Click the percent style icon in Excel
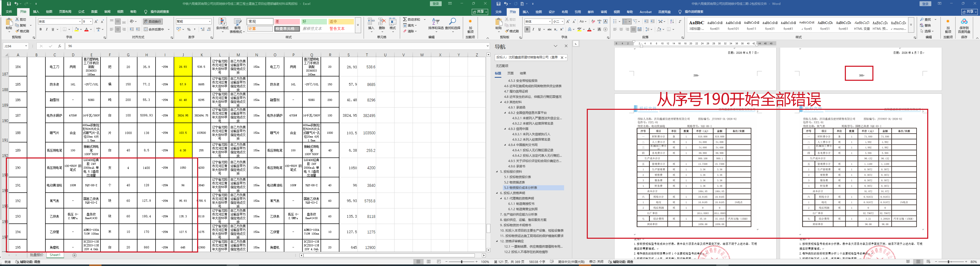980x266 pixels. point(189,29)
